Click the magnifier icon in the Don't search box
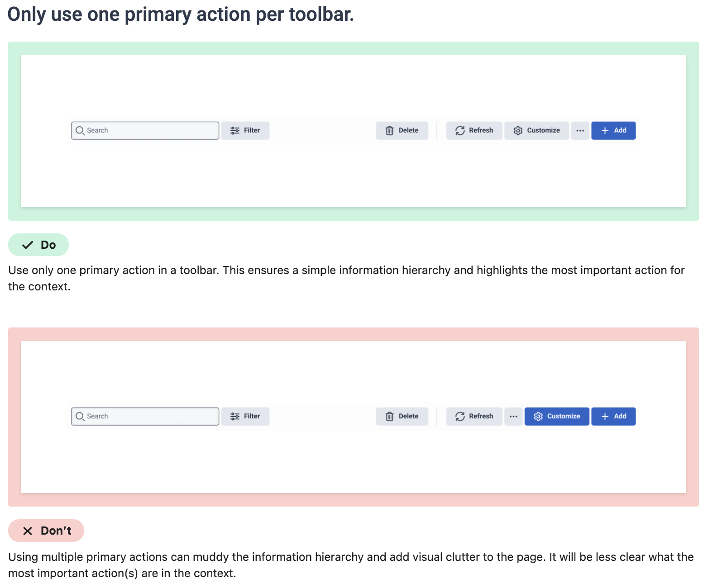 pyautogui.click(x=80, y=417)
